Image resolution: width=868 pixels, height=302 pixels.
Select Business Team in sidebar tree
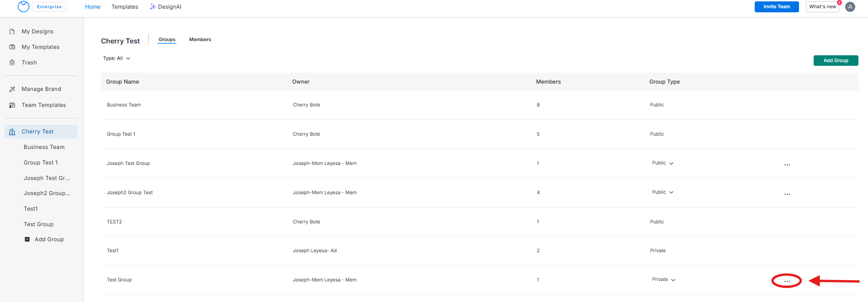tap(44, 147)
